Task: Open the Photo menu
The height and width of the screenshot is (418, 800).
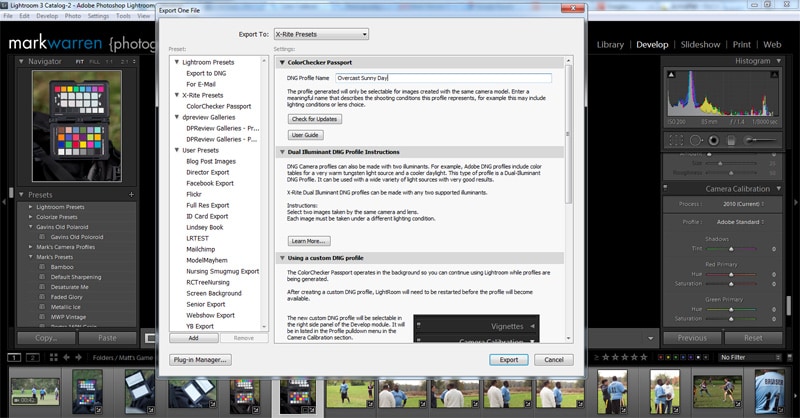Action: tap(73, 16)
